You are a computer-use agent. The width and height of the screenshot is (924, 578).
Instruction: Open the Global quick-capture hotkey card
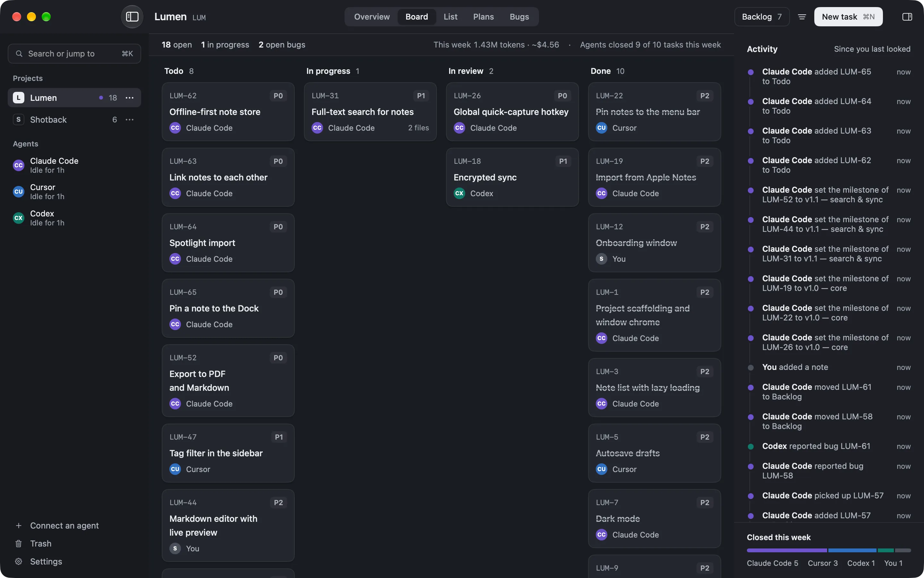click(512, 112)
